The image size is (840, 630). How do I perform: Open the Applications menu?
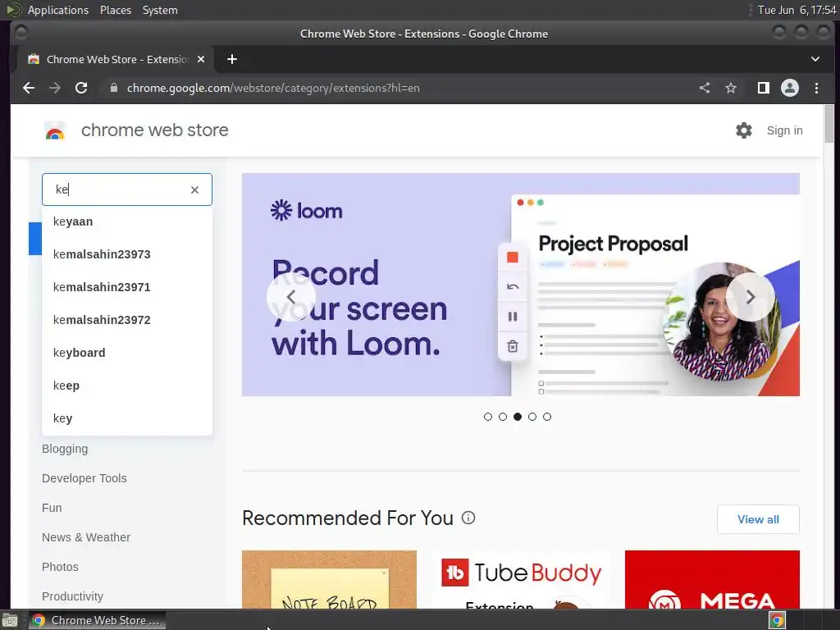click(x=58, y=10)
